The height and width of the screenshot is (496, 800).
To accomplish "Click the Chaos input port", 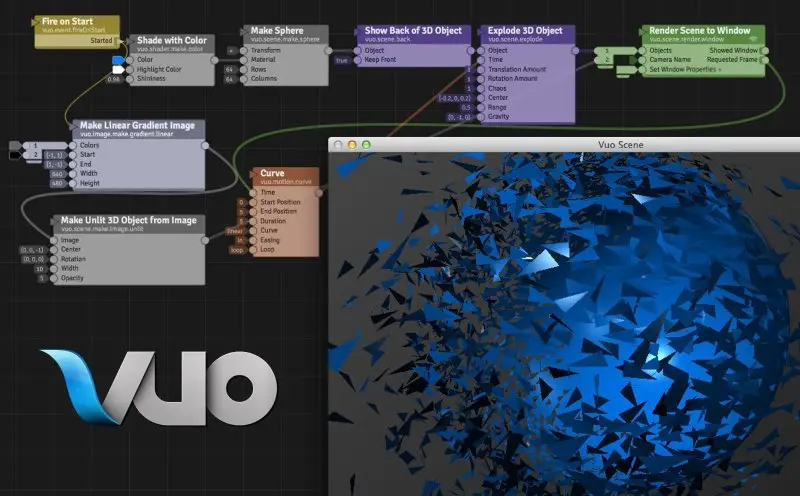I will point(481,88).
